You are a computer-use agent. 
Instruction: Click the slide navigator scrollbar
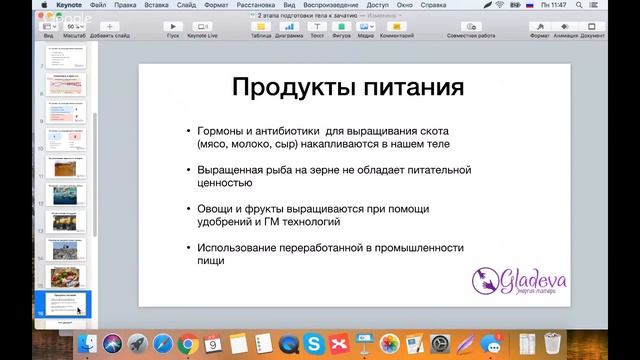(x=95, y=175)
